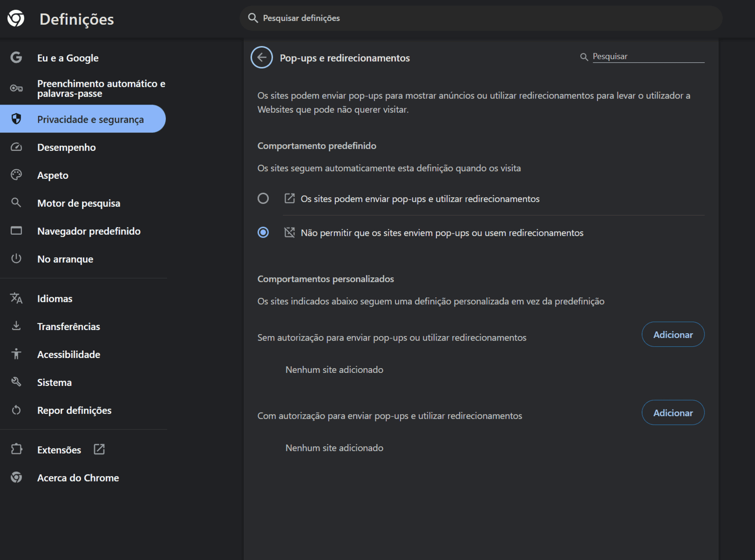Click the key icon beside Preenchimento automático
Viewport: 755px width, 560px height.
17,88
